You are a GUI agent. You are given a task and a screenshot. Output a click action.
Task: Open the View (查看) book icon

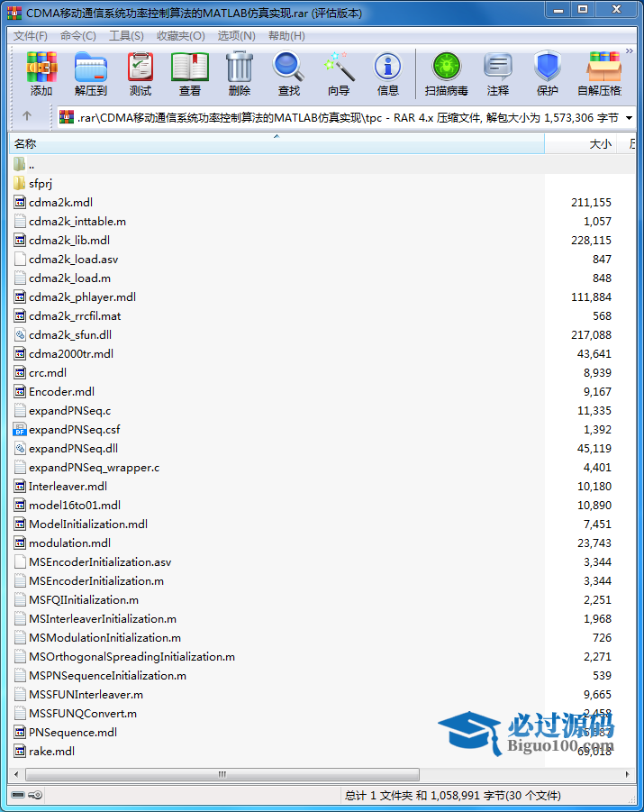coord(190,68)
